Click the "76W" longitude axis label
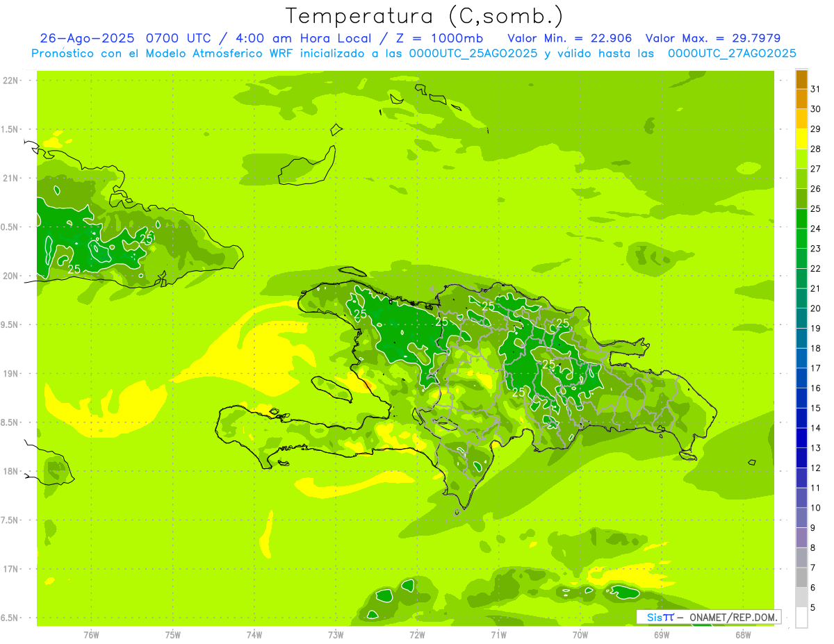Viewport: 834px width, 644px height. [91, 635]
